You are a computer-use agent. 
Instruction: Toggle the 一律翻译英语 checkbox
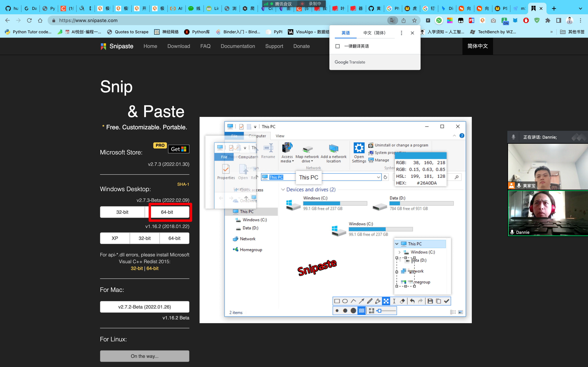click(x=338, y=46)
